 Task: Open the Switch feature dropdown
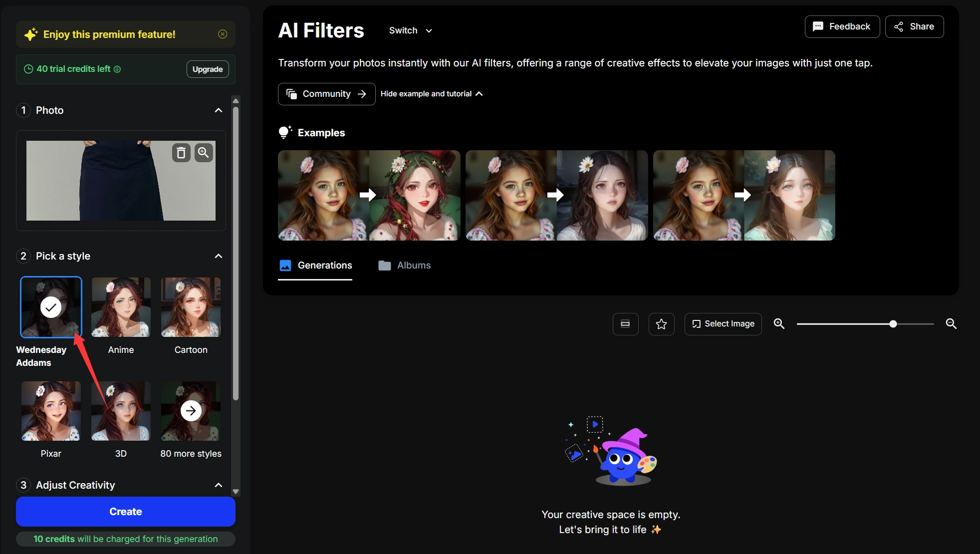(x=410, y=30)
